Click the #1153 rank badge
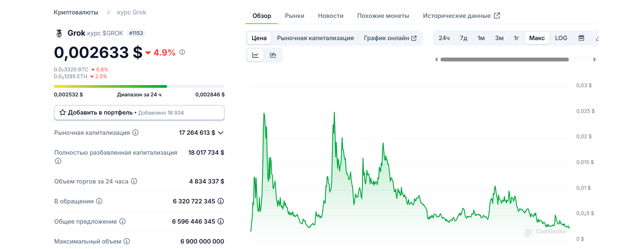644x249 pixels. click(x=136, y=33)
